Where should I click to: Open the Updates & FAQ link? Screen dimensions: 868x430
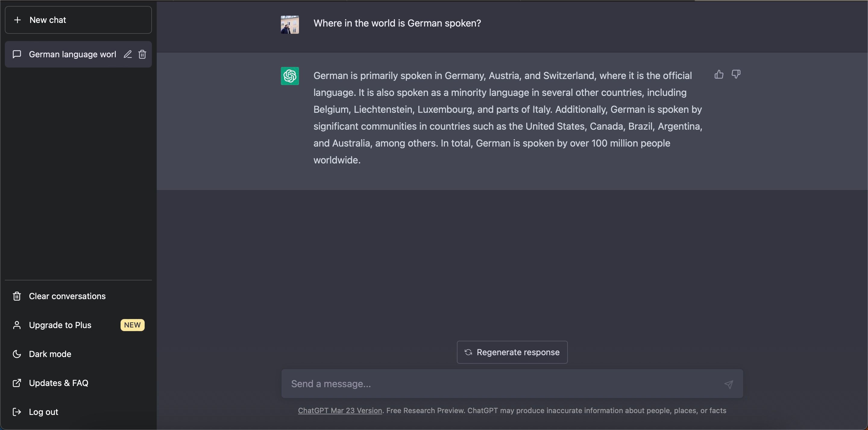click(58, 383)
